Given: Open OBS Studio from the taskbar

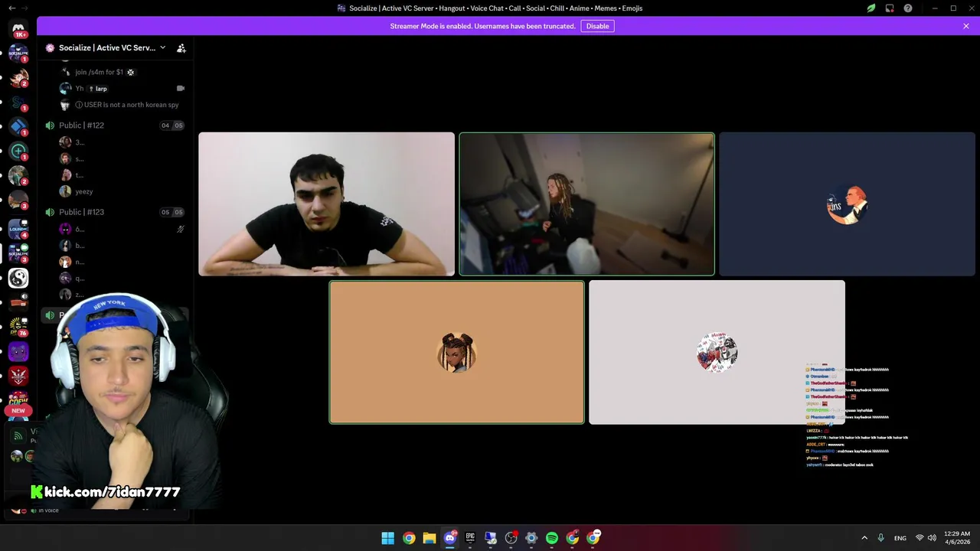Looking at the screenshot, I should 511,538.
